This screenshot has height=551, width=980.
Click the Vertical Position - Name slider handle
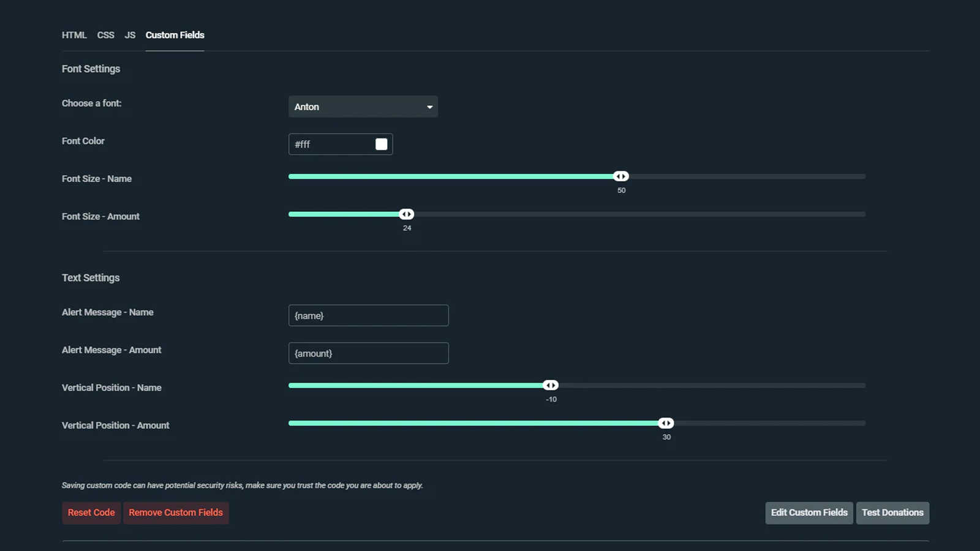click(x=551, y=385)
